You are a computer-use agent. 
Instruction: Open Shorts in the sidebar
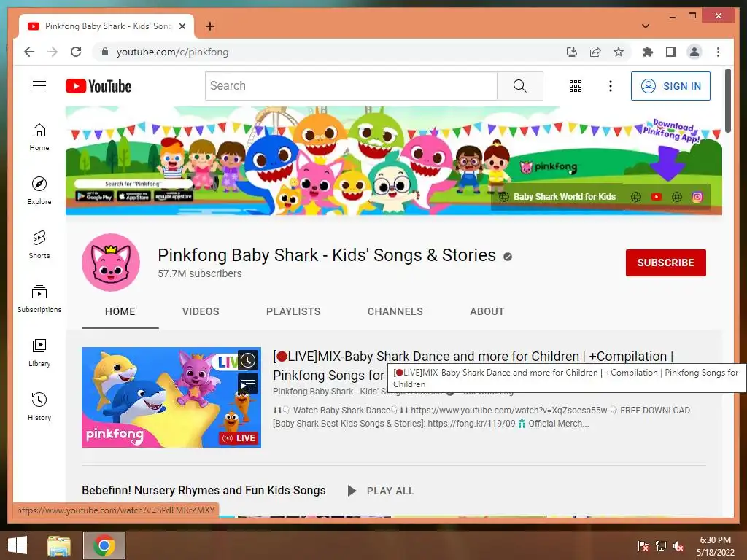click(x=39, y=245)
